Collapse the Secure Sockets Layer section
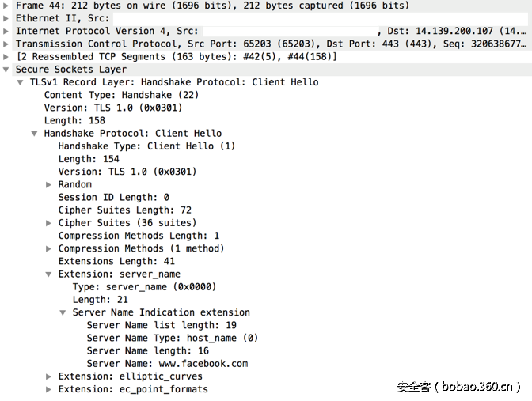Screen dimensions: 532x401 [x=6, y=70]
